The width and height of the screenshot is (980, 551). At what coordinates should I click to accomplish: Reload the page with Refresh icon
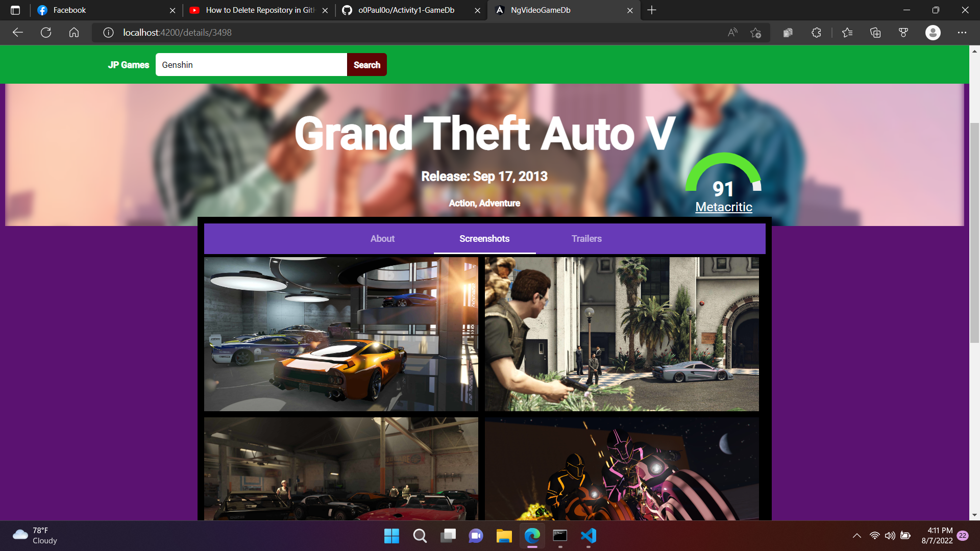46,33
